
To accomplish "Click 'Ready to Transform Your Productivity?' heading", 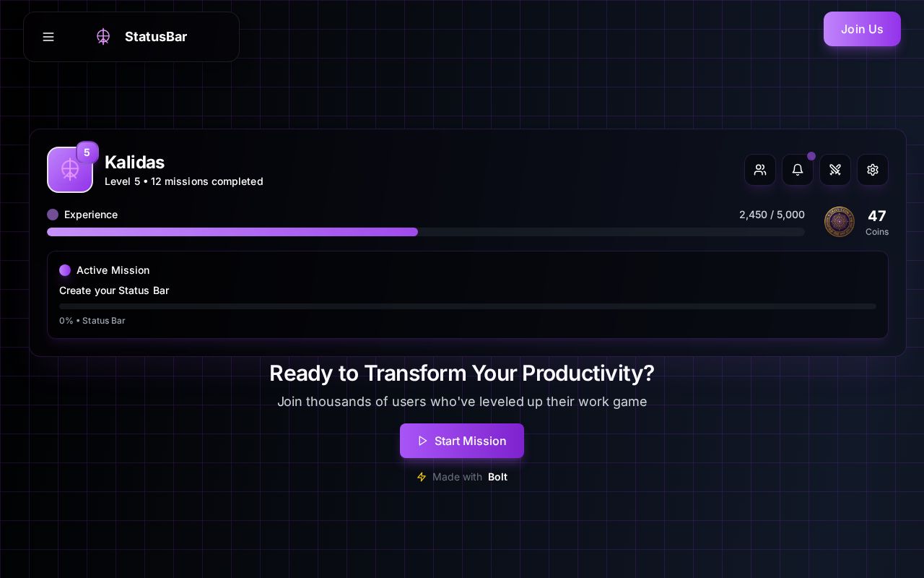I will (462, 373).
